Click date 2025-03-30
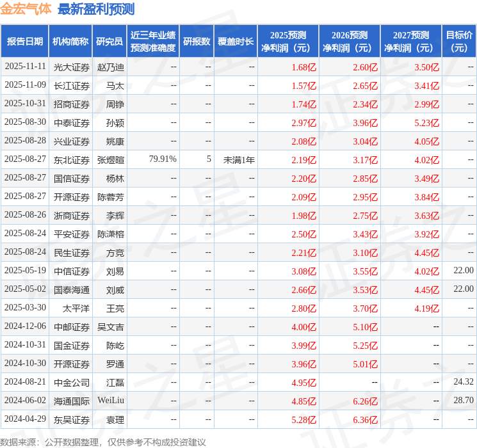 25,307
